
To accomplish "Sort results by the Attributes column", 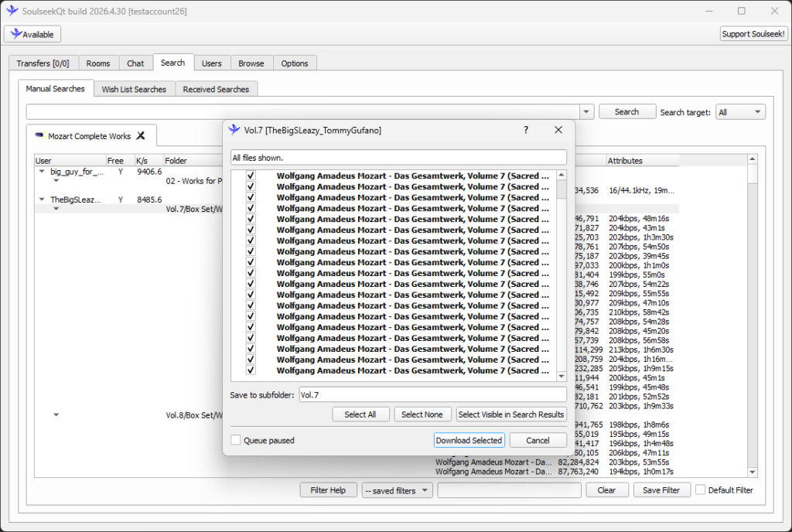I will [x=642, y=161].
